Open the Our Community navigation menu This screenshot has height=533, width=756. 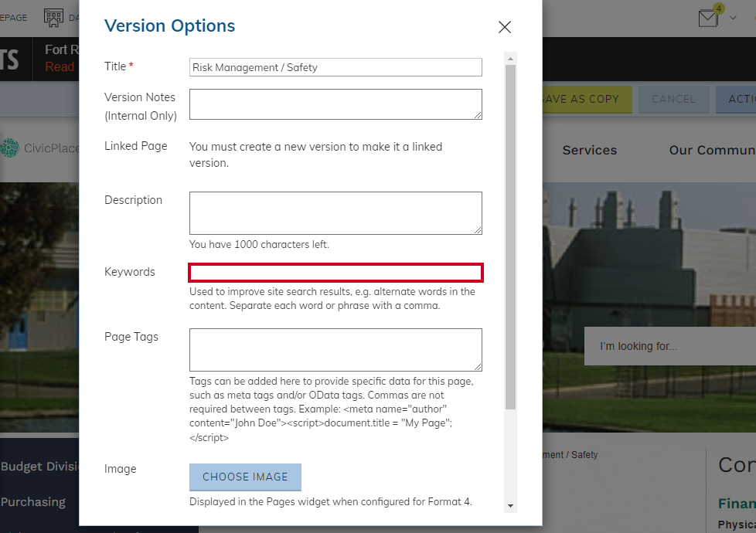point(712,151)
